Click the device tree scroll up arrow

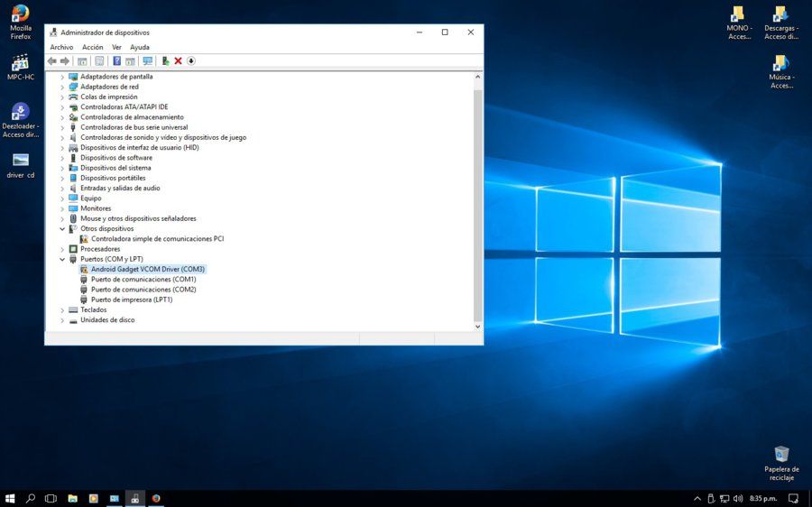tap(477, 77)
